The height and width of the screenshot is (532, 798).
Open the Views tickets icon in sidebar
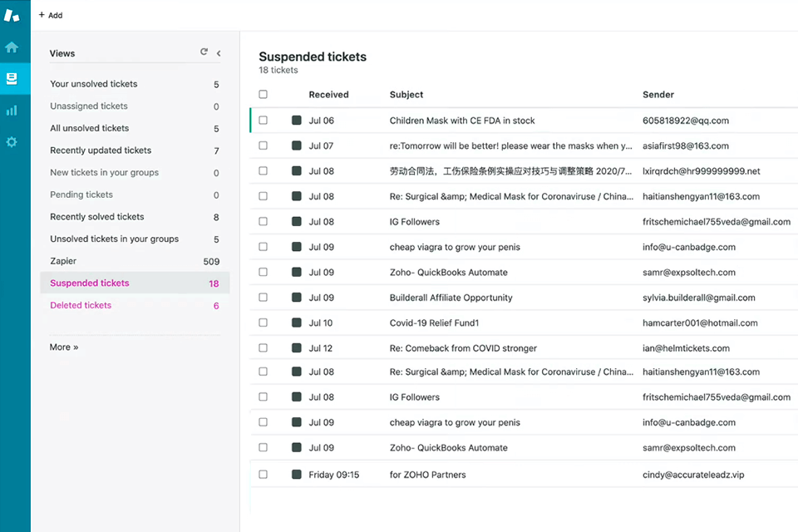click(12, 78)
